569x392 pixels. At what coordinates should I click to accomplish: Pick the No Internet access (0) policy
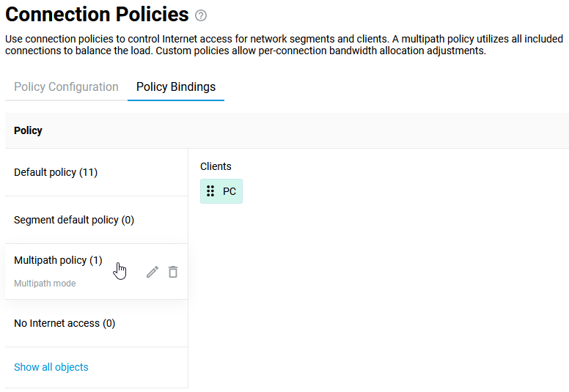[65, 323]
